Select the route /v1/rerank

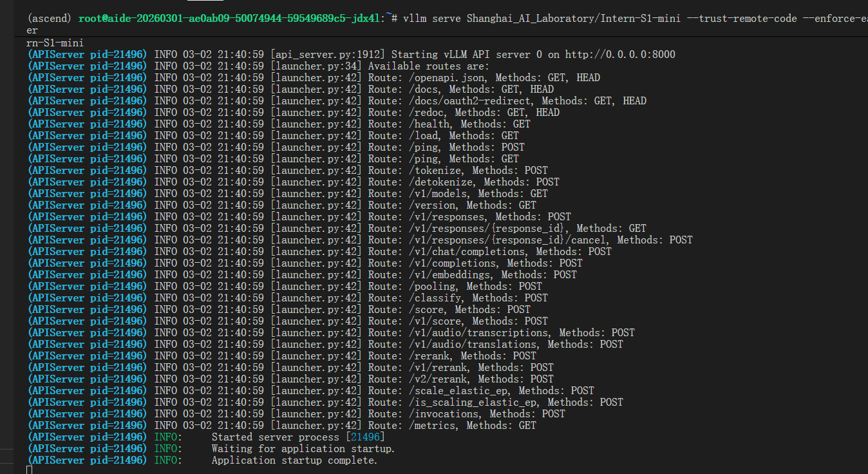[x=438, y=367]
